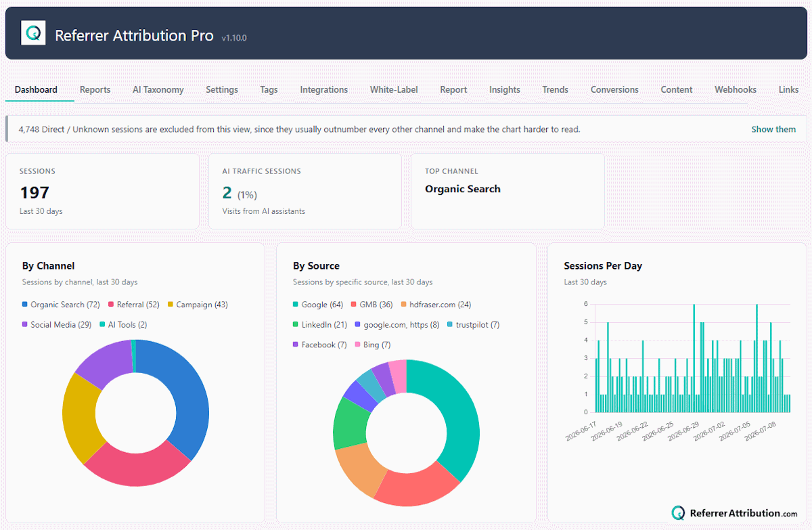This screenshot has width=812, height=530.
Task: Open the Webhooks tab
Action: point(736,89)
